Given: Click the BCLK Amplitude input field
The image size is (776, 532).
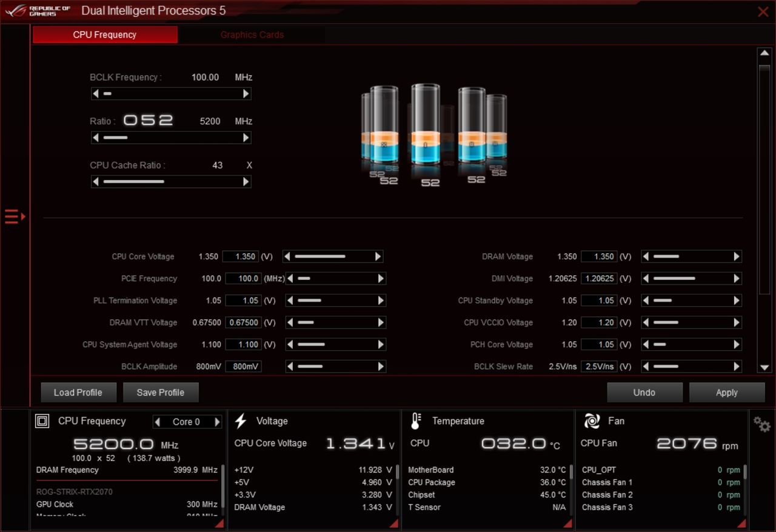Looking at the screenshot, I should [244, 367].
